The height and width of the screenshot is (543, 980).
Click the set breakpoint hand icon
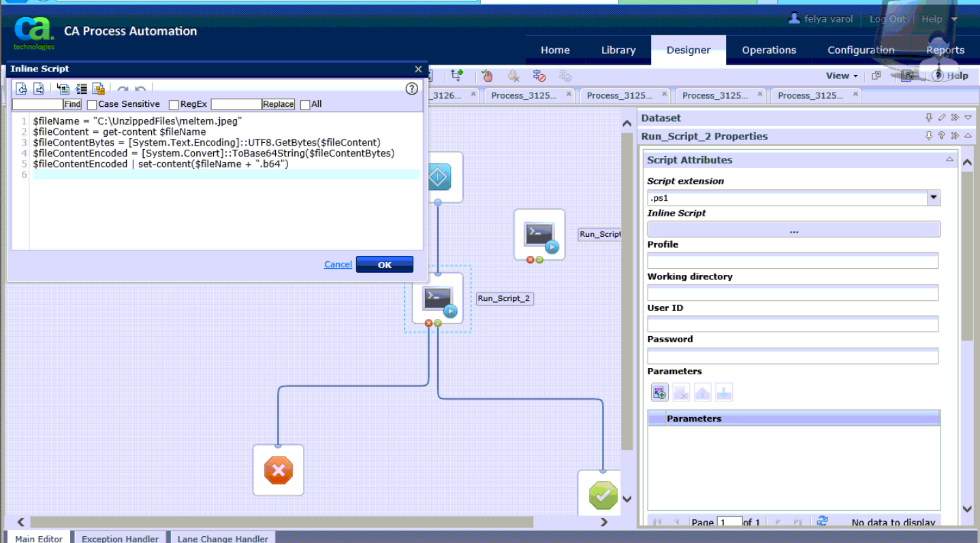pos(487,76)
